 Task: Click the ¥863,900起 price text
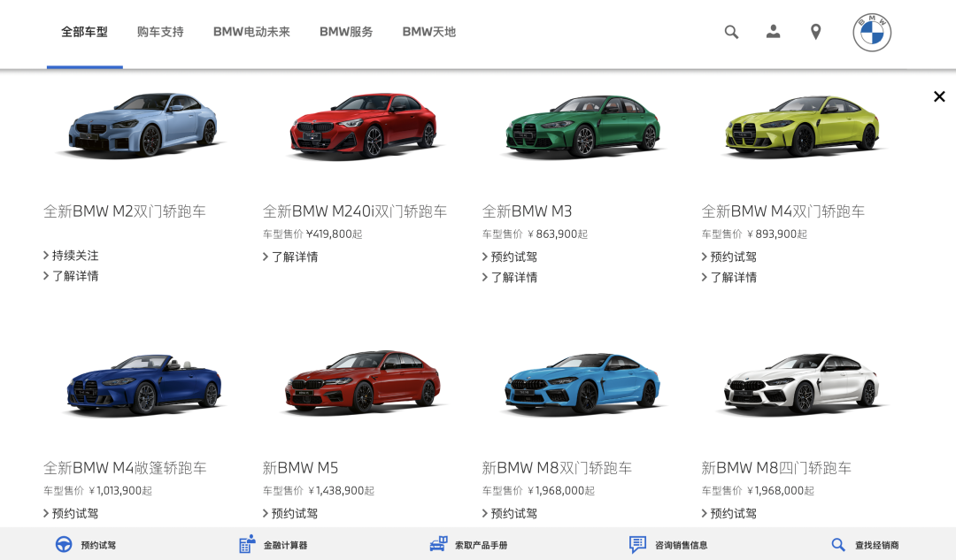[x=558, y=234]
